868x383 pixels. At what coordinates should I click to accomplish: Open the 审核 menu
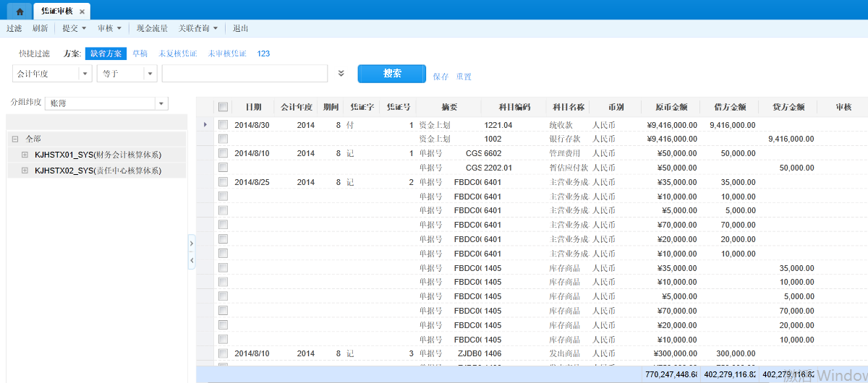[x=109, y=28]
